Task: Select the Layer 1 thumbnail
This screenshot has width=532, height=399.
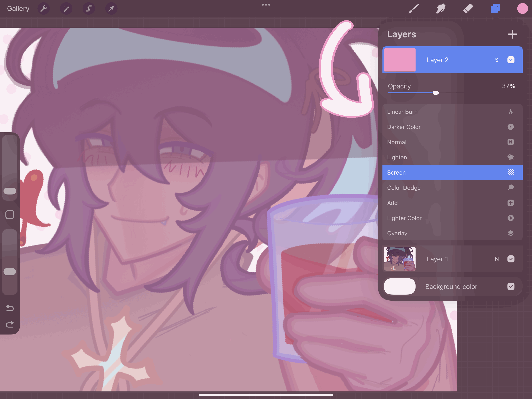Action: tap(400, 259)
